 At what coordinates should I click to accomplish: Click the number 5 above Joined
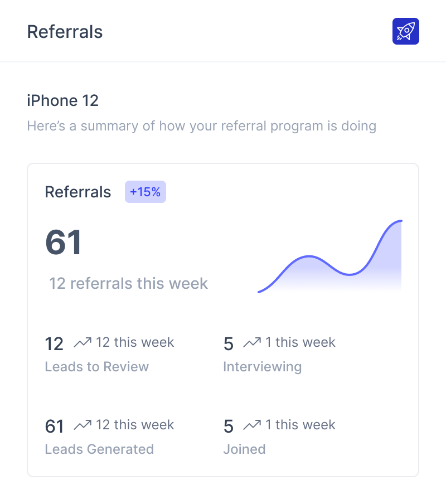coord(228,427)
